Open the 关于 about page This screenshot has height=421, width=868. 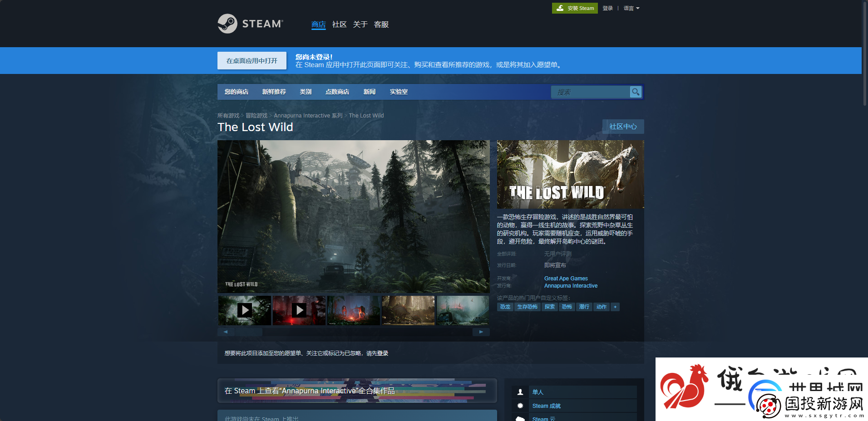tap(360, 24)
